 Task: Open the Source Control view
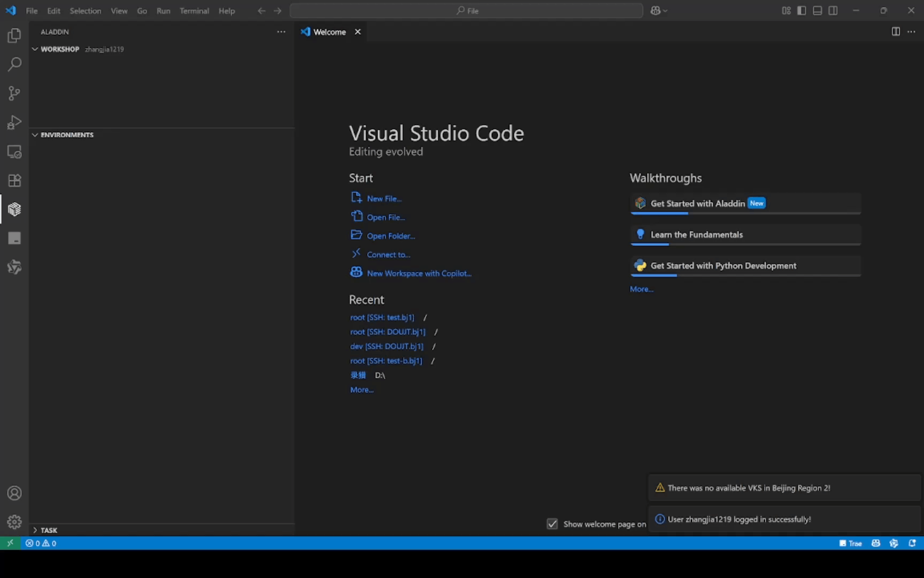[x=14, y=93]
